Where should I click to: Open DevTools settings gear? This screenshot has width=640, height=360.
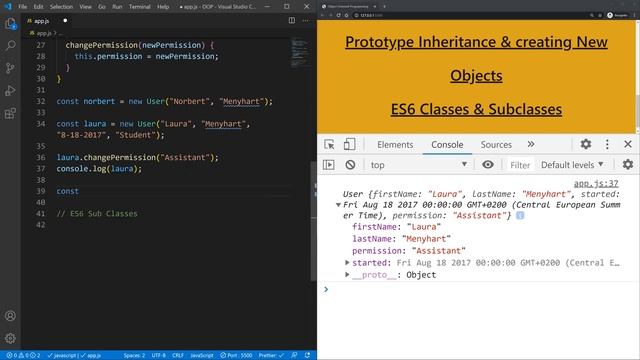coord(586,144)
